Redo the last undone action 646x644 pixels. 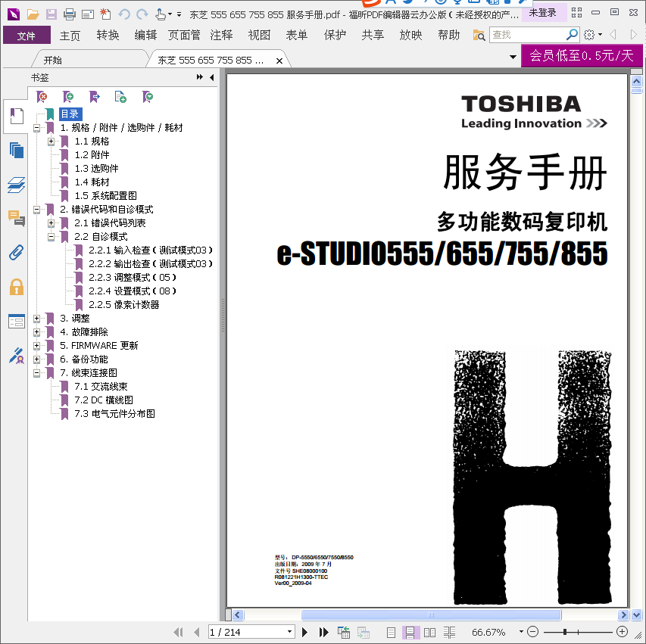(142, 14)
